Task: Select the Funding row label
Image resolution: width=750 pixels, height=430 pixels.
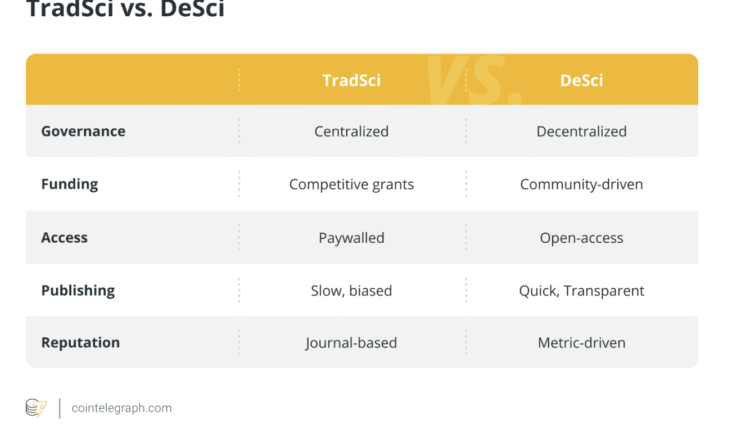Action: (69, 184)
